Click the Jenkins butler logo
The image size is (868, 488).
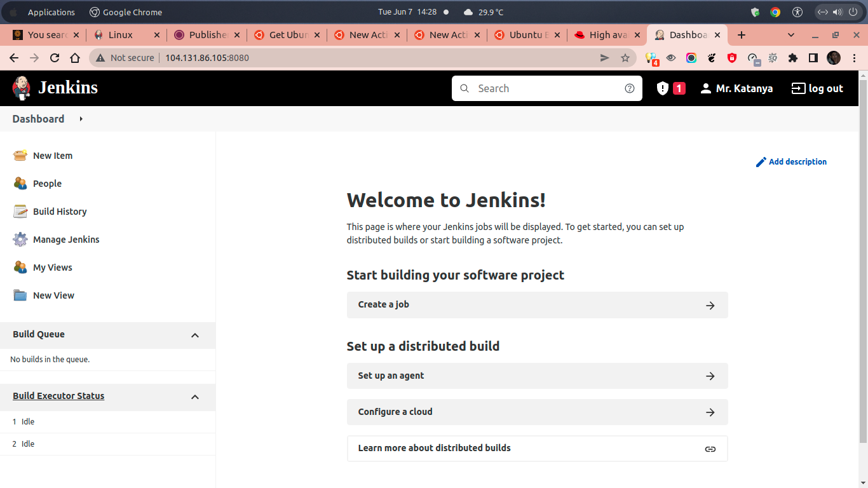pos(21,88)
